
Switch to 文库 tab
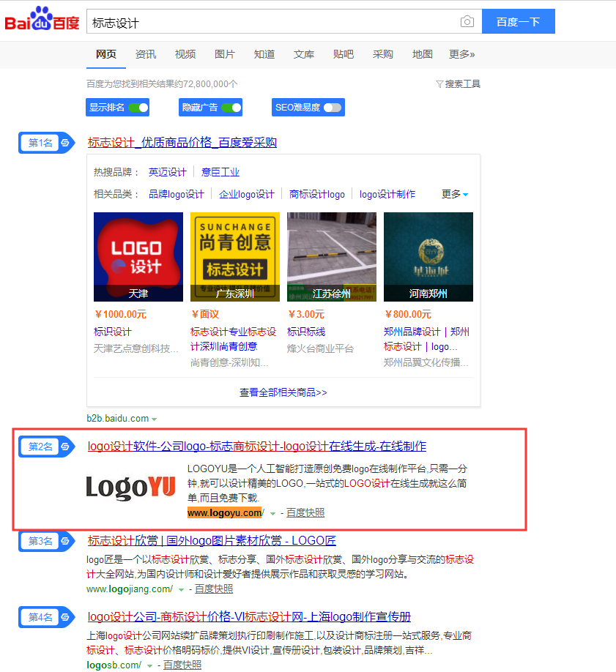tap(304, 54)
